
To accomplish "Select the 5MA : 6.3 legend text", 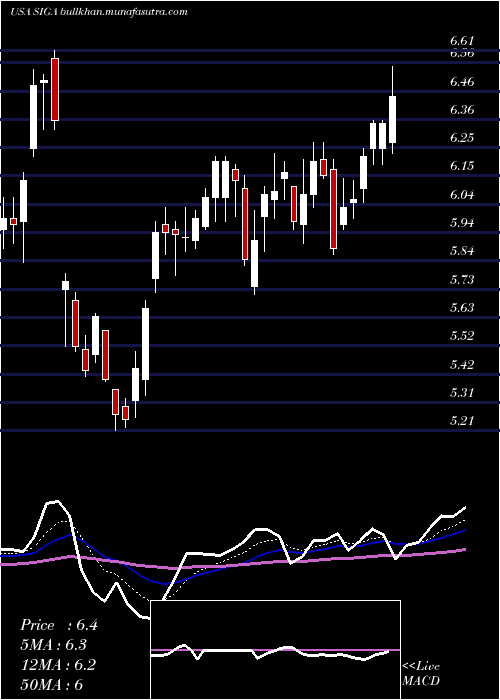I will tap(54, 645).
